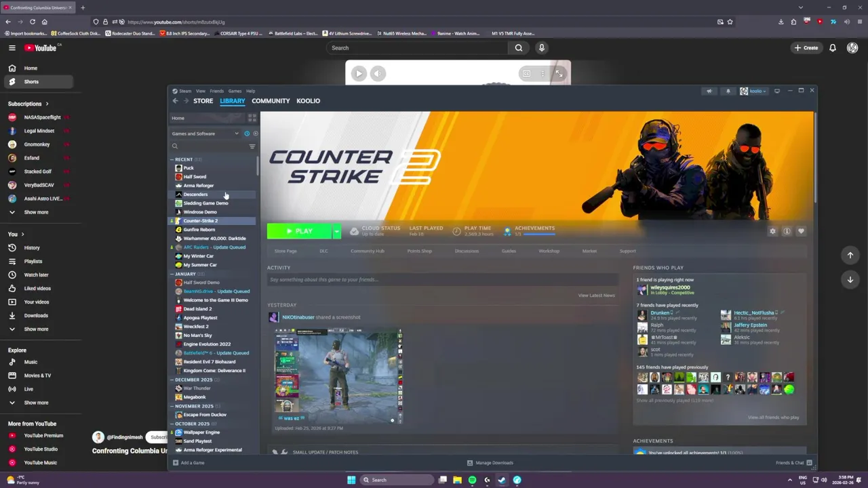Open Steam notifications bell icon
868x488 pixels.
(728, 91)
